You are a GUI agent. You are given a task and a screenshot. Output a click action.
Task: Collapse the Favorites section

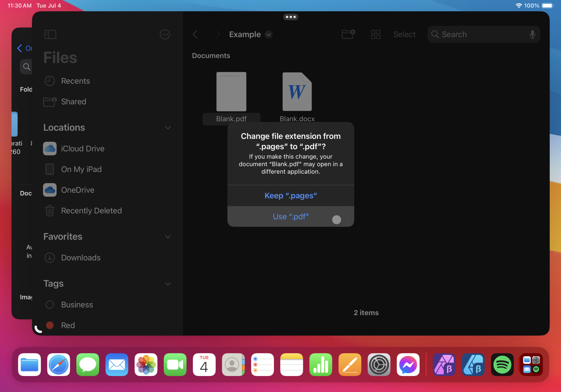(x=168, y=237)
